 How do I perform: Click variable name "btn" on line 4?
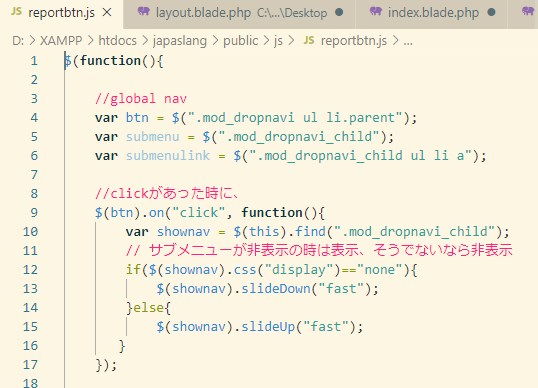(x=137, y=118)
